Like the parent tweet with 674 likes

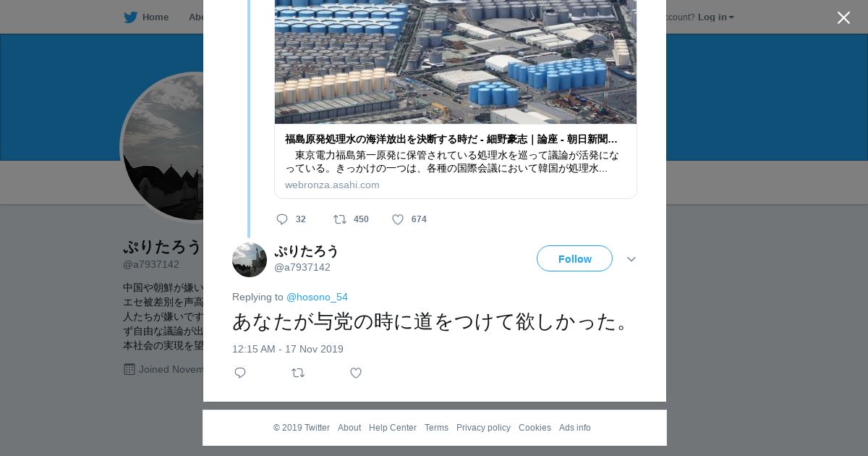point(397,219)
